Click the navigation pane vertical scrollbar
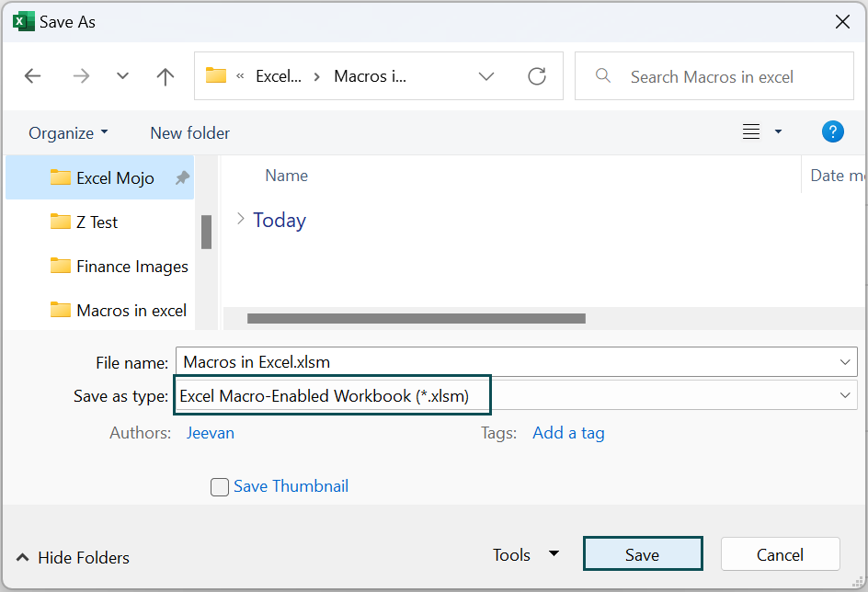Screen dimensions: 868x592 [207, 233]
